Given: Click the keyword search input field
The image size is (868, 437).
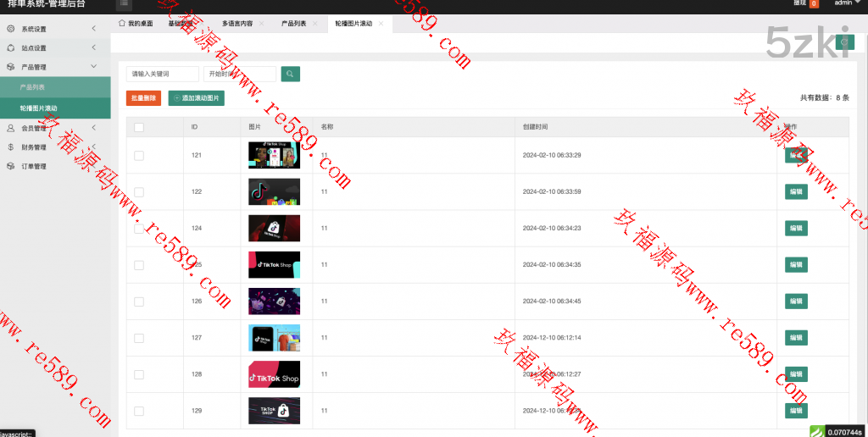Looking at the screenshot, I should point(162,75).
